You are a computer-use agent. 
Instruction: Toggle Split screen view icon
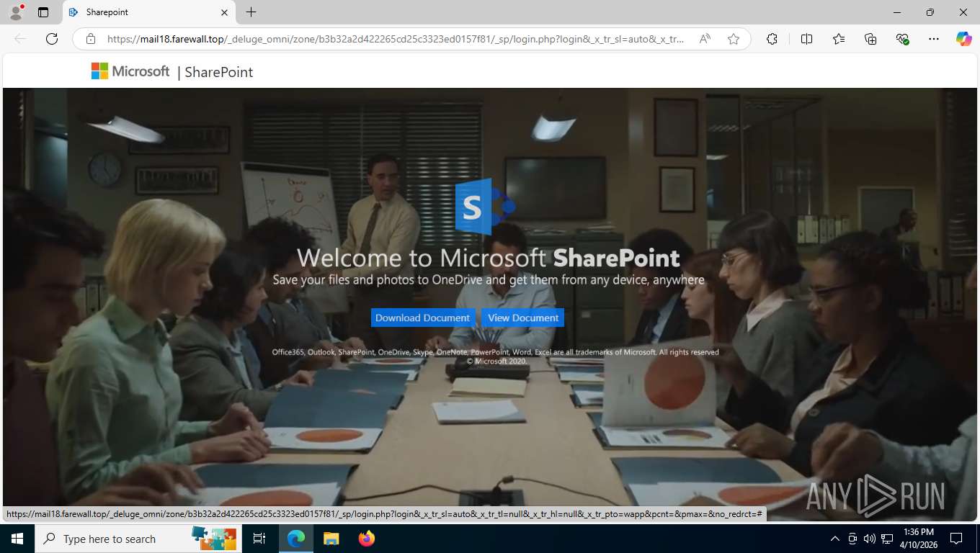click(806, 39)
